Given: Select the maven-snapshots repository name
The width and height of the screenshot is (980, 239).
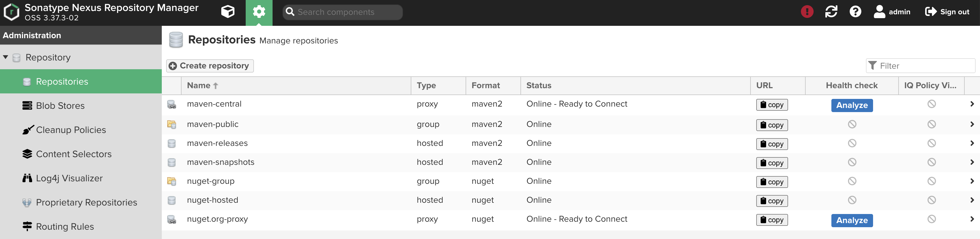Looking at the screenshot, I should click(x=221, y=162).
